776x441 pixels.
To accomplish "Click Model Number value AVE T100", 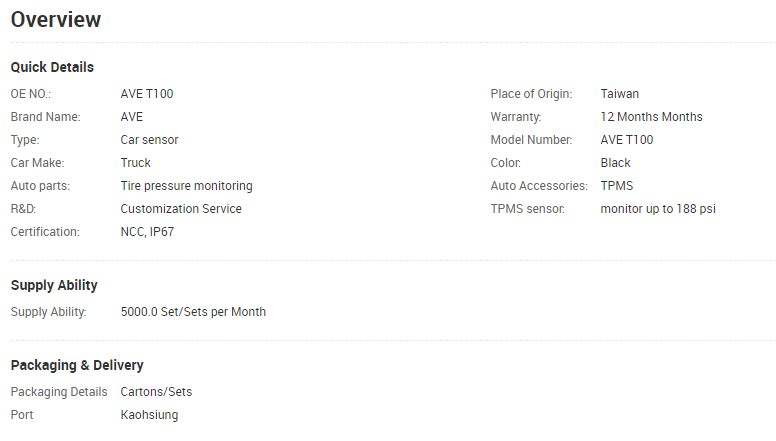I will click(627, 140).
